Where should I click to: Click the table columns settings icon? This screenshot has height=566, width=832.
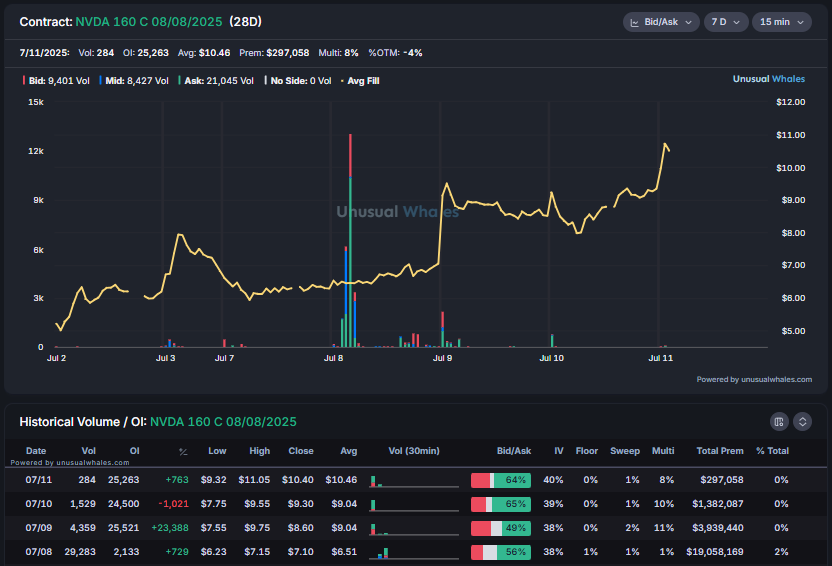click(x=779, y=422)
